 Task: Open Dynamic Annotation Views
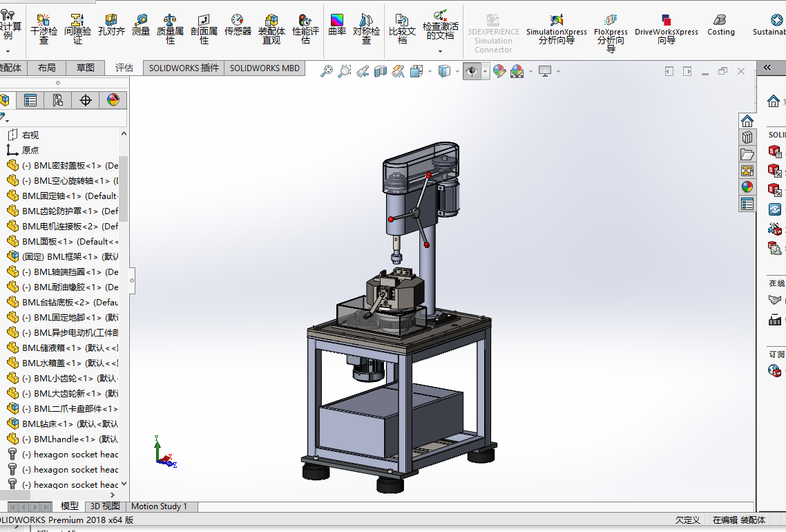398,71
